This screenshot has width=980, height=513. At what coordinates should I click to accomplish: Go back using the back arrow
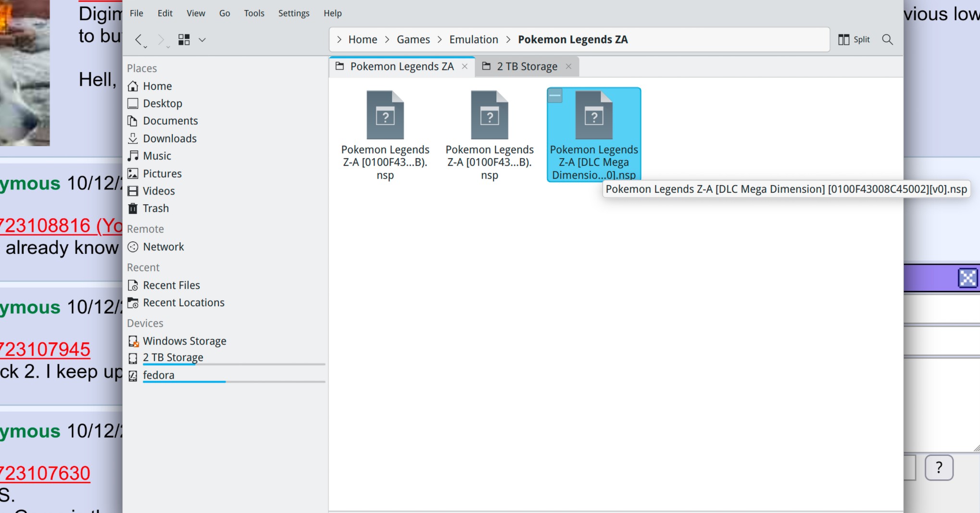coord(138,39)
